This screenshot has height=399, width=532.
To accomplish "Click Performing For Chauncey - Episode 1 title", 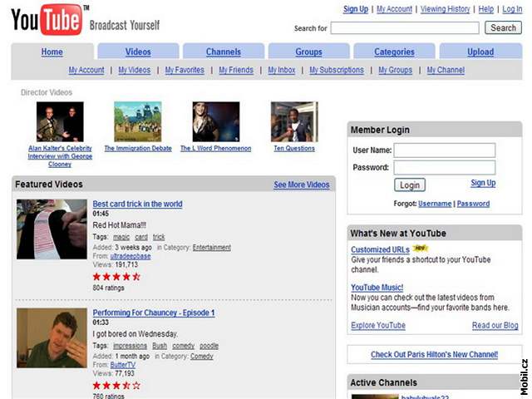I will 154,313.
